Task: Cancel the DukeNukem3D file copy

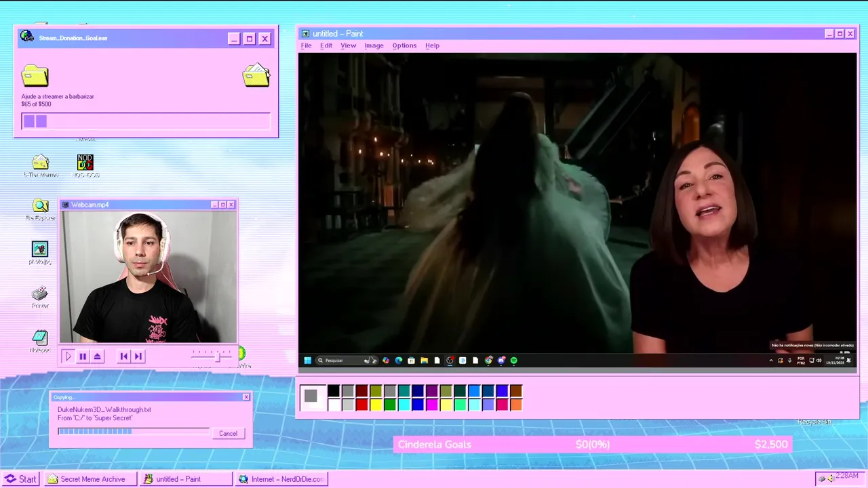Action: click(228, 433)
